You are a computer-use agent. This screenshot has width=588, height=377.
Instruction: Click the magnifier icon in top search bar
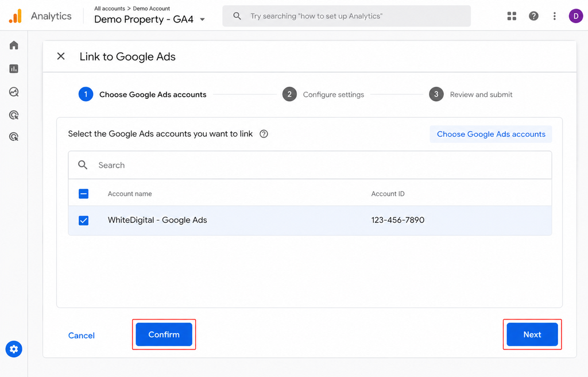pos(237,16)
